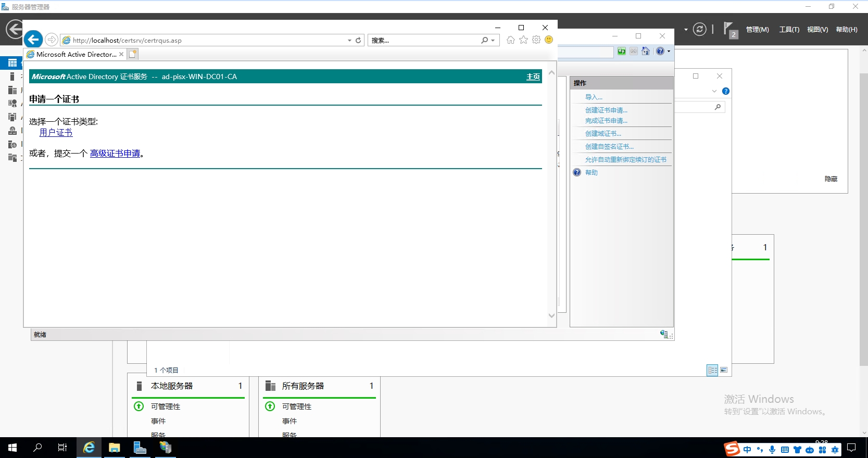This screenshot has height=458, width=868.
Task: Click the 用户证书 link
Action: point(56,133)
